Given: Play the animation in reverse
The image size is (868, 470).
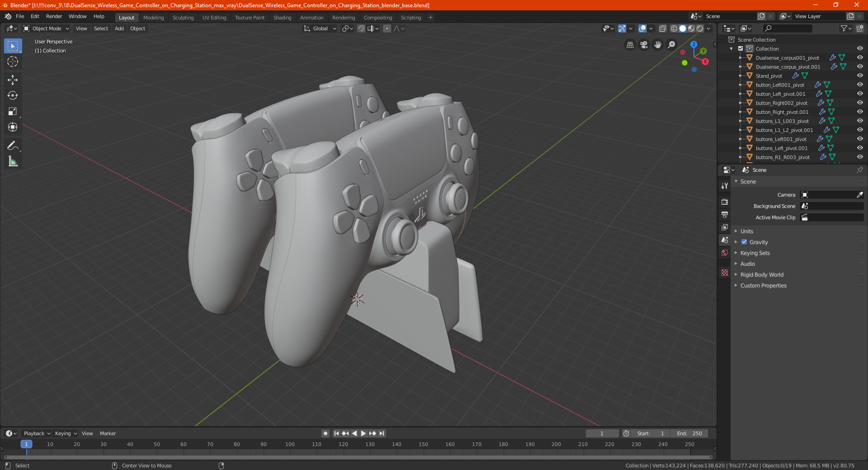Looking at the screenshot, I should 354,433.
